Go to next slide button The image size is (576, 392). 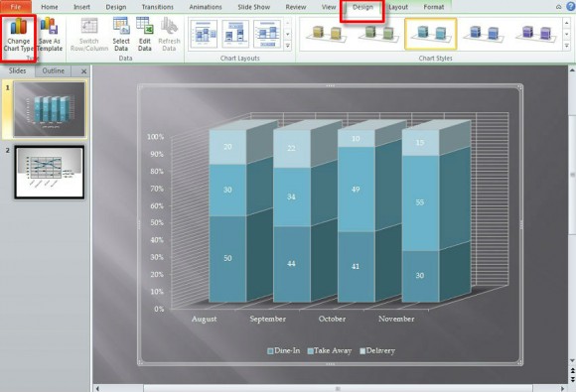[x=572, y=379]
